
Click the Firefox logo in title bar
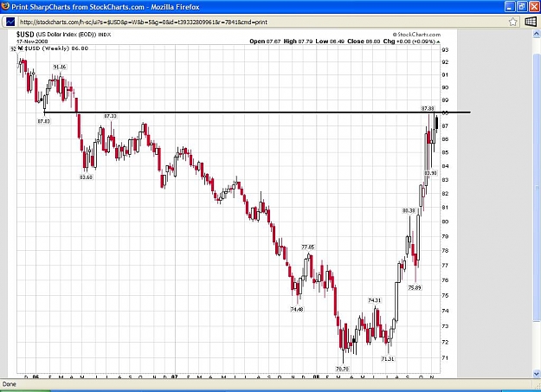click(5, 6)
